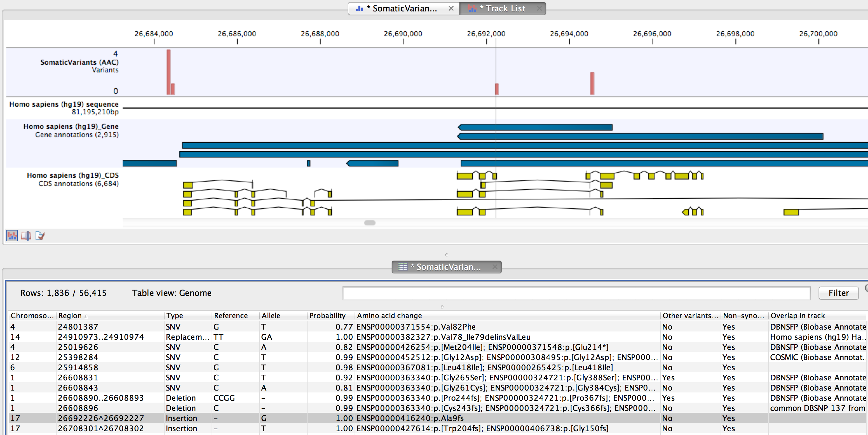This screenshot has width=868, height=435.
Task: Click the table icon in lower SomaticVarian tab
Action: tap(403, 267)
